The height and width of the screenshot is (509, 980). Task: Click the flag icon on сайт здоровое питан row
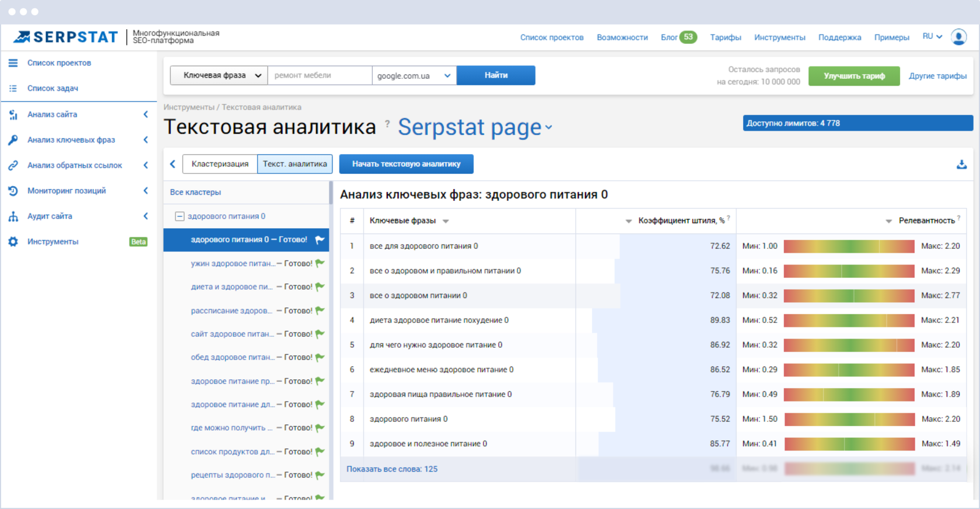(x=320, y=334)
